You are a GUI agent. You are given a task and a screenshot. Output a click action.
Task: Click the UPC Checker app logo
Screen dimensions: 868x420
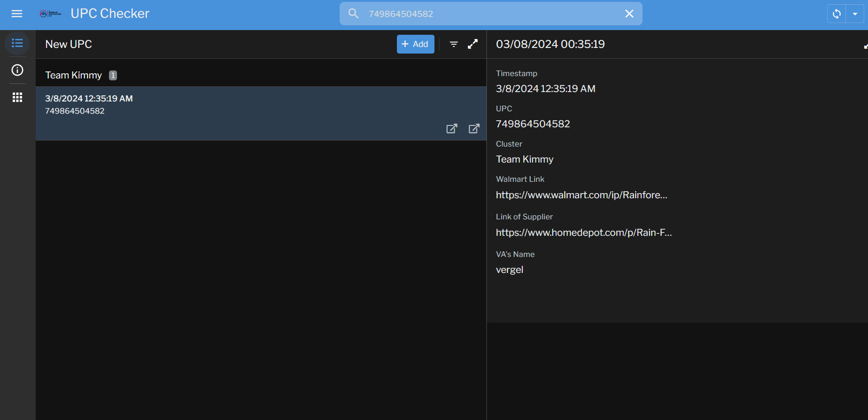[x=50, y=14]
